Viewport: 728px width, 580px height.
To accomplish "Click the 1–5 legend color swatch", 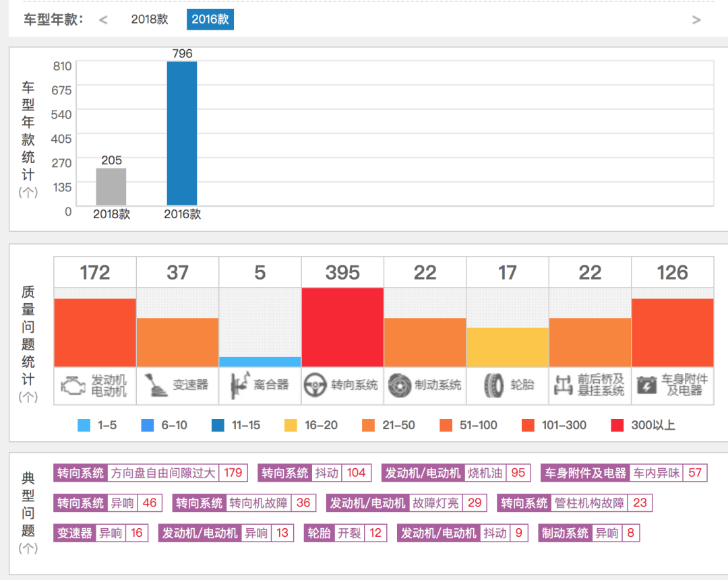I will (x=84, y=425).
